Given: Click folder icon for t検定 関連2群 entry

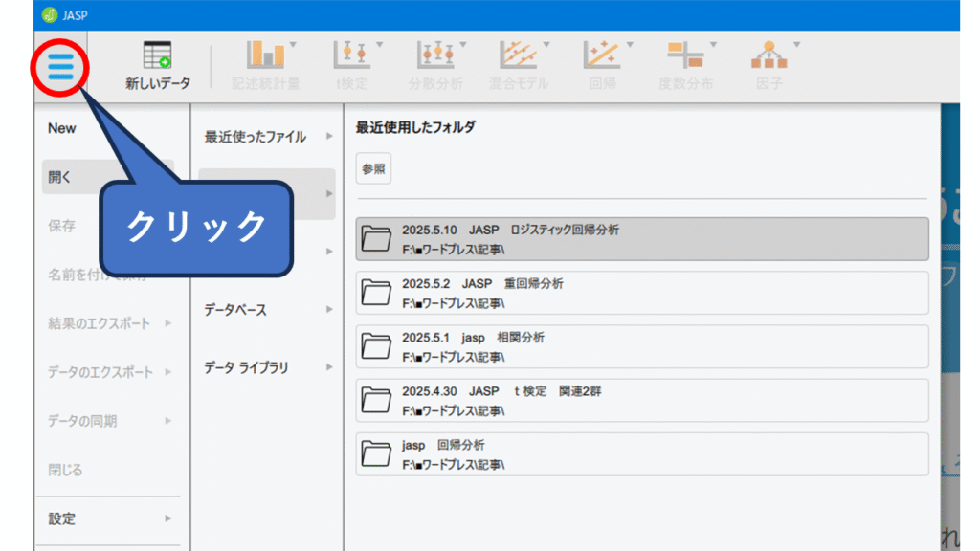Looking at the screenshot, I should pyautogui.click(x=376, y=400).
